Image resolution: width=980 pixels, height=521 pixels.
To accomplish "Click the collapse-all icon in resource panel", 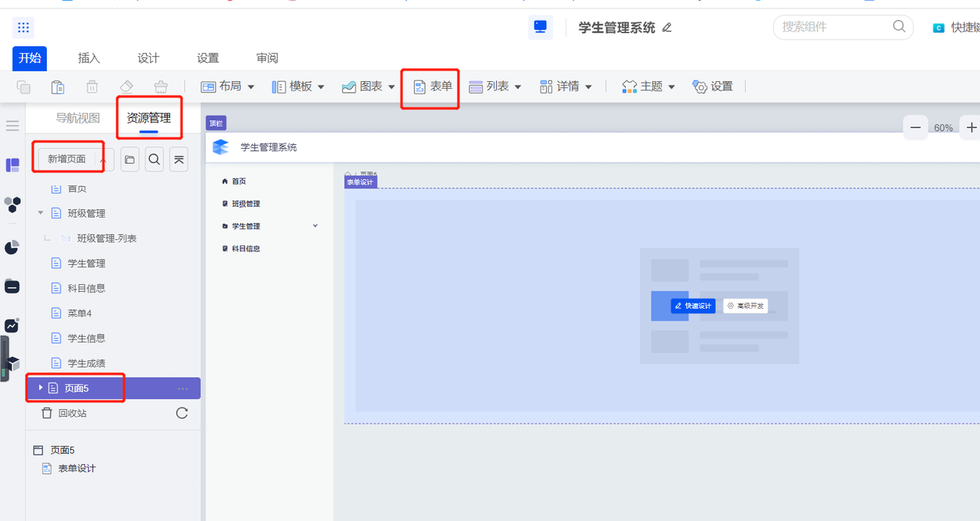I will pos(178,159).
